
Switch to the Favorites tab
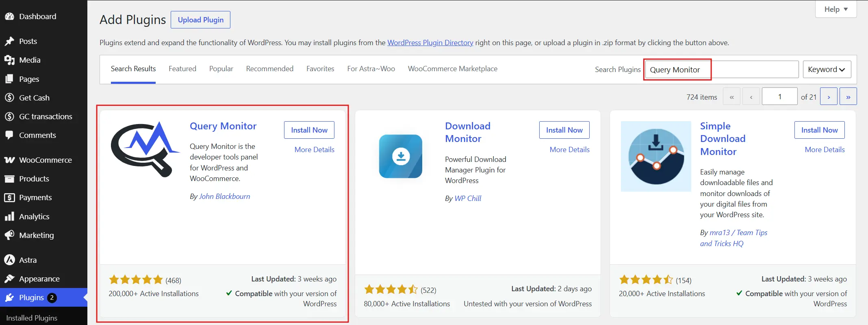coord(320,69)
